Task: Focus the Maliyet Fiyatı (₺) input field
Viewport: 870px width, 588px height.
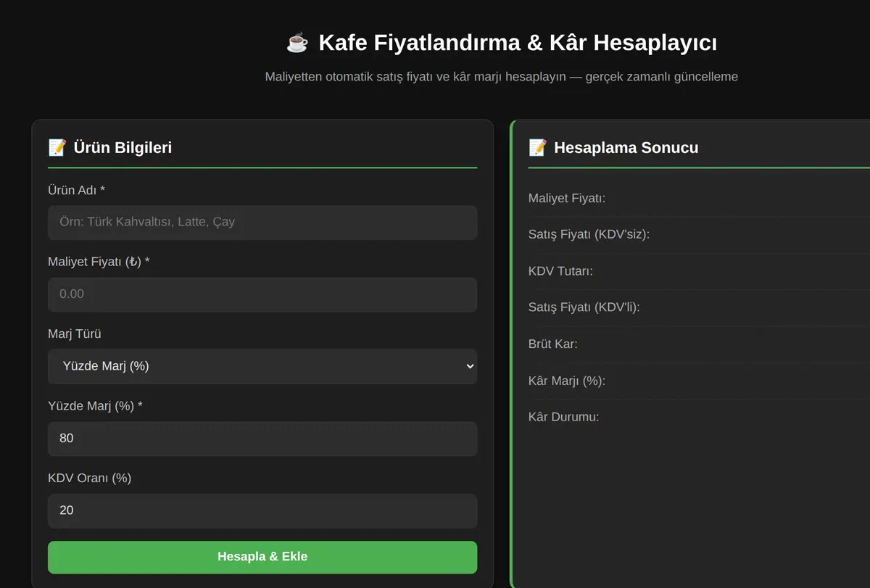Action: (x=262, y=294)
